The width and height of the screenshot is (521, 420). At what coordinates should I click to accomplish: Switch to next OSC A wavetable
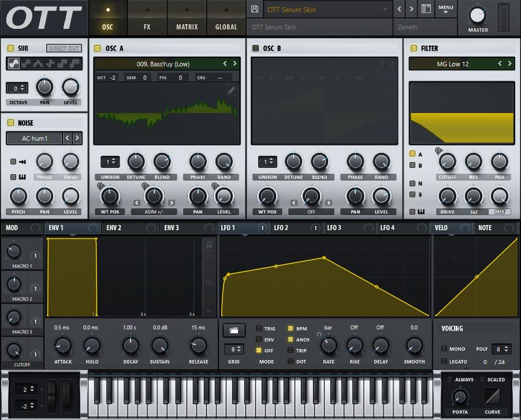click(x=235, y=63)
